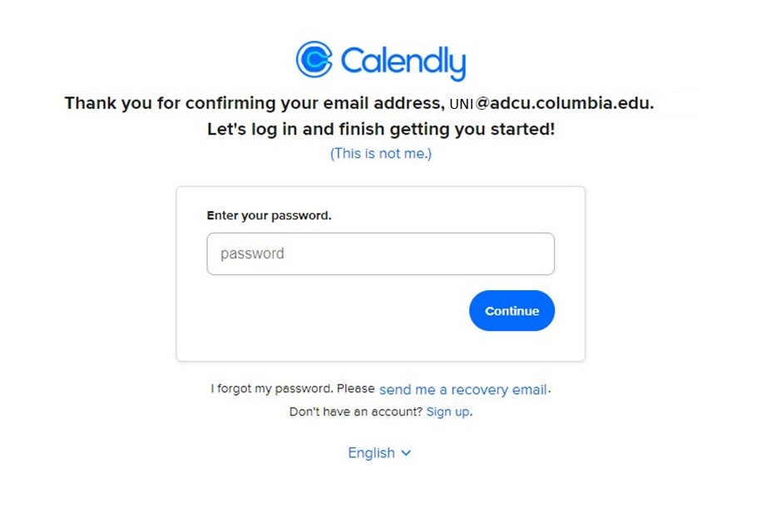757x532 pixels.
Task: Click the word 'English' in language selector
Action: (x=371, y=453)
